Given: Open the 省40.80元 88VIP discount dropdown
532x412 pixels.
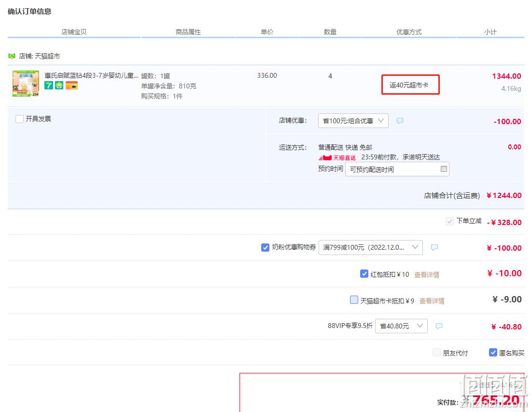Looking at the screenshot, I should click(401, 326).
